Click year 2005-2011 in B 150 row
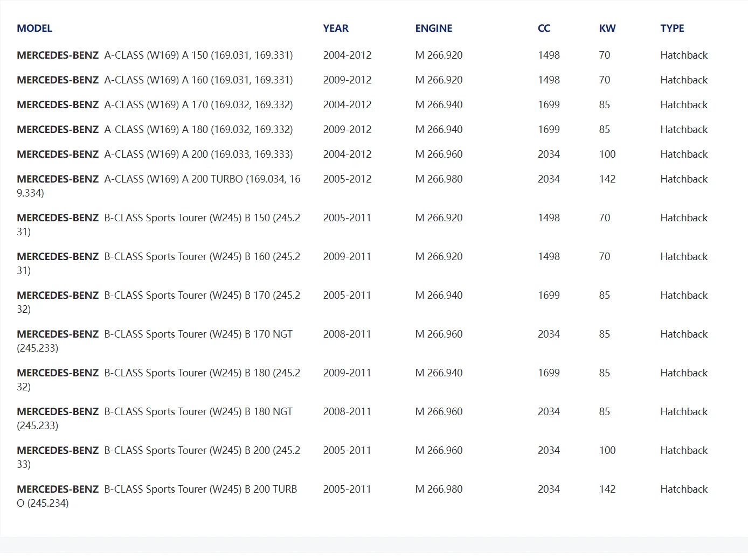The image size is (748, 560). tap(347, 218)
